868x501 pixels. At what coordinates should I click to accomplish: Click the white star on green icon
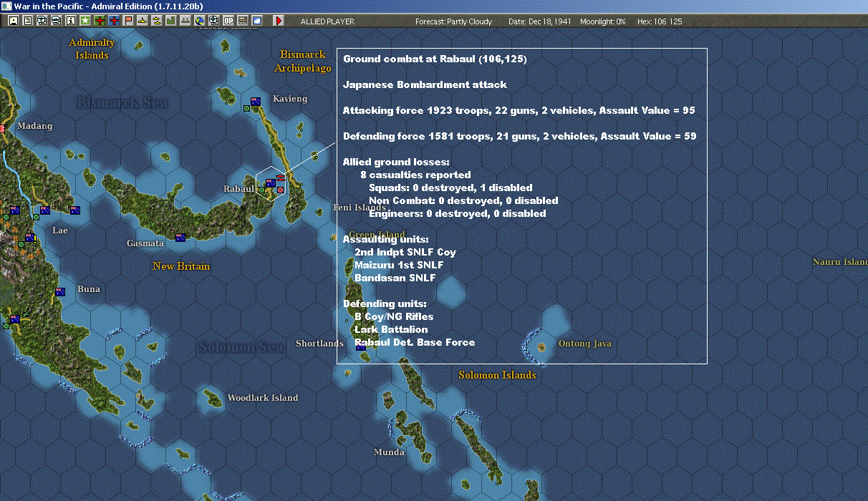click(85, 21)
